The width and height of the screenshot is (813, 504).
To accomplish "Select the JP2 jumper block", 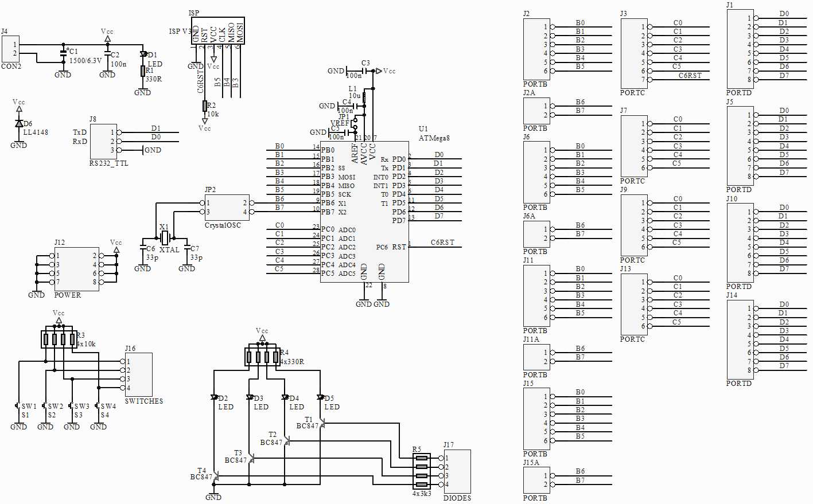I will tap(227, 208).
